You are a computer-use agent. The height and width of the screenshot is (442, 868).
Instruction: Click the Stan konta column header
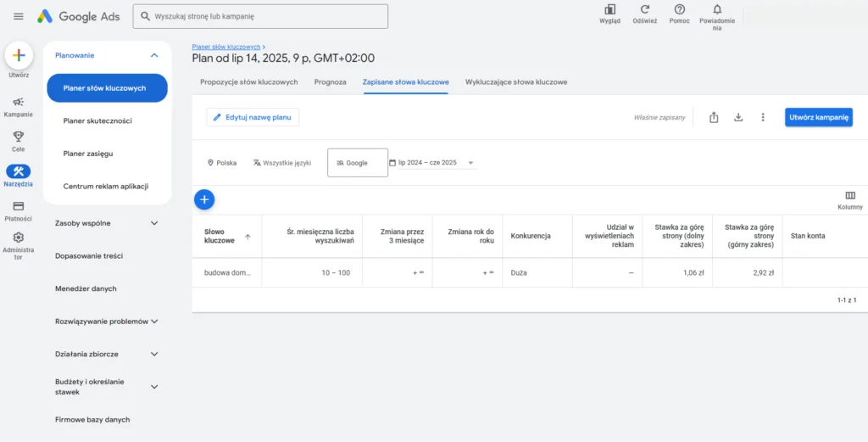coord(808,236)
